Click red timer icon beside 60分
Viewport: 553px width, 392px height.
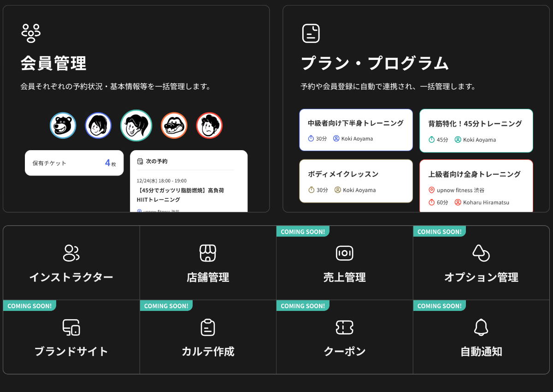432,202
